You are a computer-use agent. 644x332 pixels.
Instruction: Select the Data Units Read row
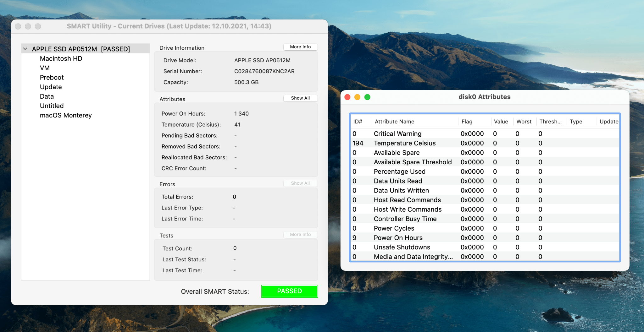pos(485,181)
